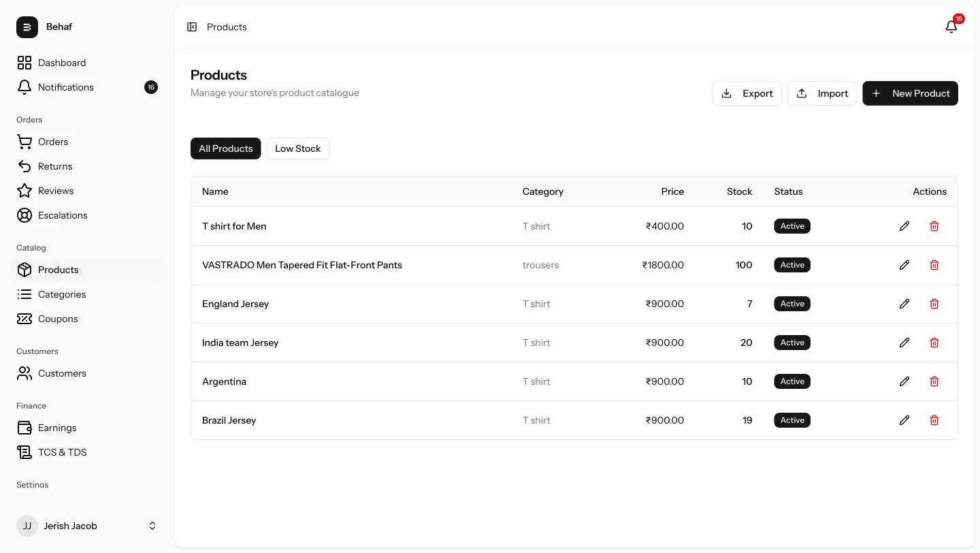Viewport: 980px width, 553px height.
Task: Create a New Product
Action: coord(910,93)
